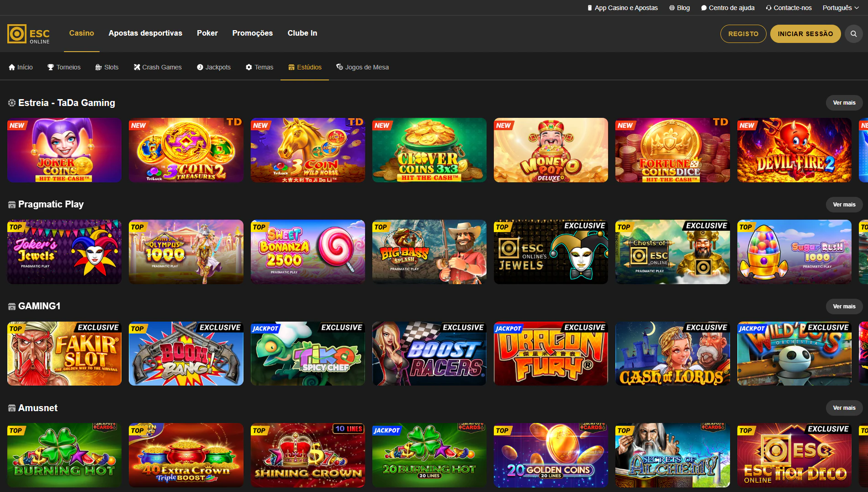
Task: Open the ESC Hot Deco game
Action: click(794, 455)
